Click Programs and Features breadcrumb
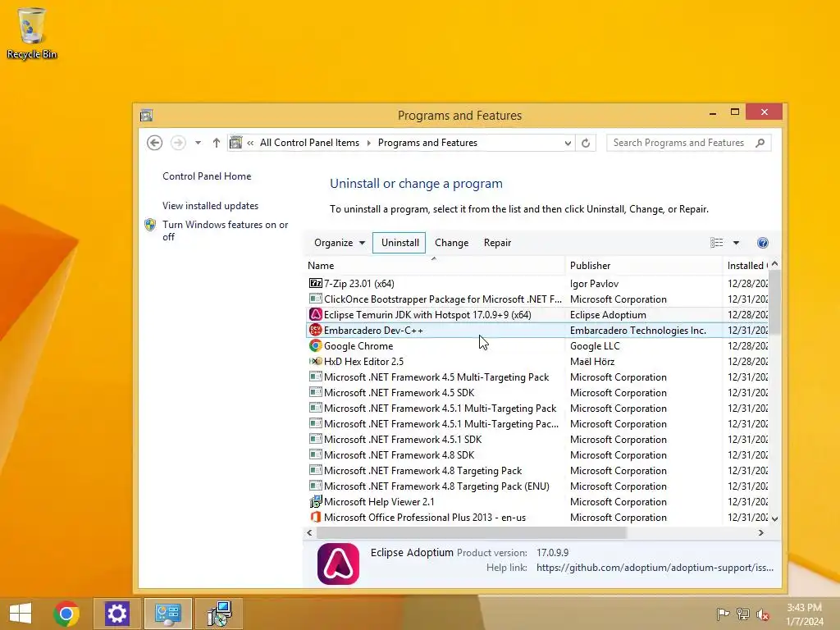840x630 pixels. coord(427,143)
